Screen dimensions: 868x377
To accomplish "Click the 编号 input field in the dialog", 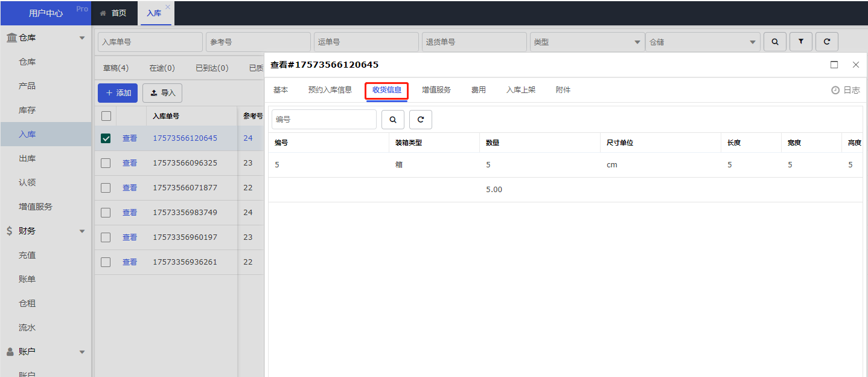I will [x=324, y=120].
